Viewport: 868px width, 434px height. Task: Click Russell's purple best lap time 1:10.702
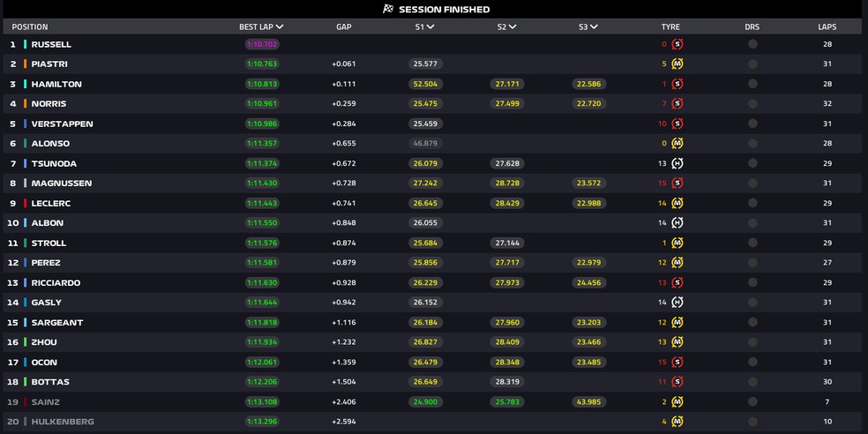point(262,44)
